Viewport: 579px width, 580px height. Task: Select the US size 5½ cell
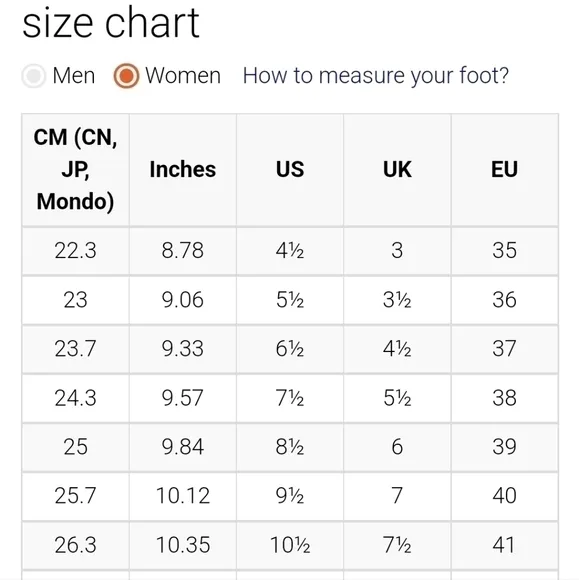click(290, 300)
